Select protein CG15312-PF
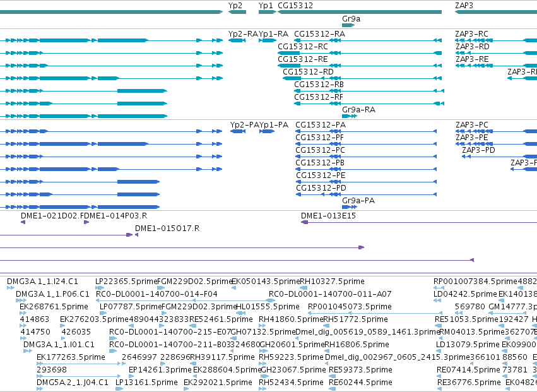This screenshot has height=392, width=537. 319,138
